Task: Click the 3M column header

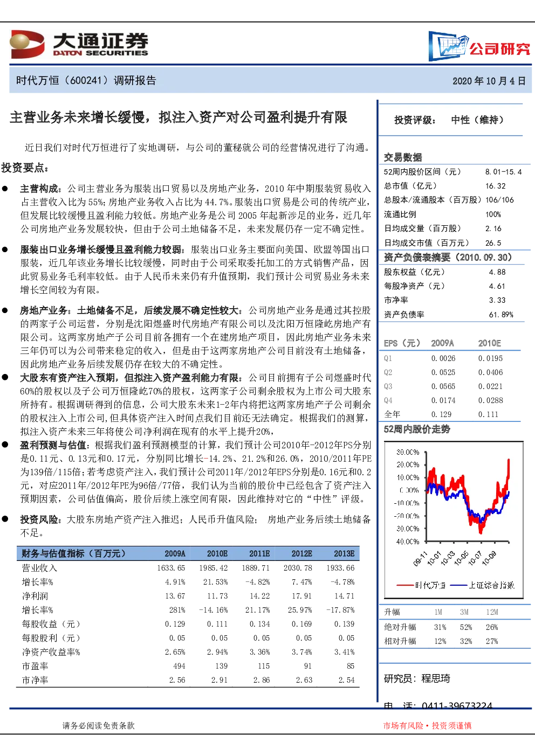Action: tap(464, 612)
